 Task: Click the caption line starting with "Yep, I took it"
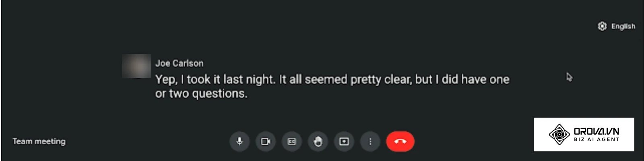(332, 79)
